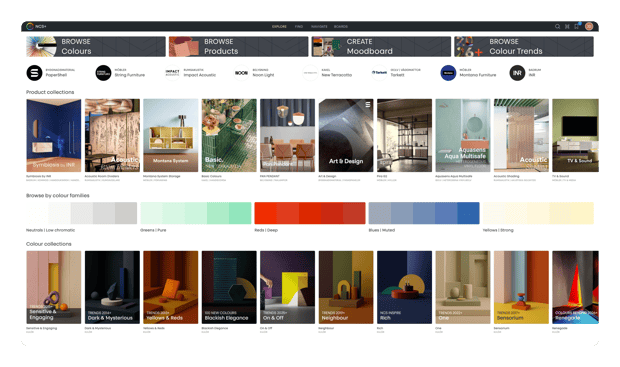Select the Impact Acoustic brand logo
This screenshot has width=620, height=367.
point(172,73)
